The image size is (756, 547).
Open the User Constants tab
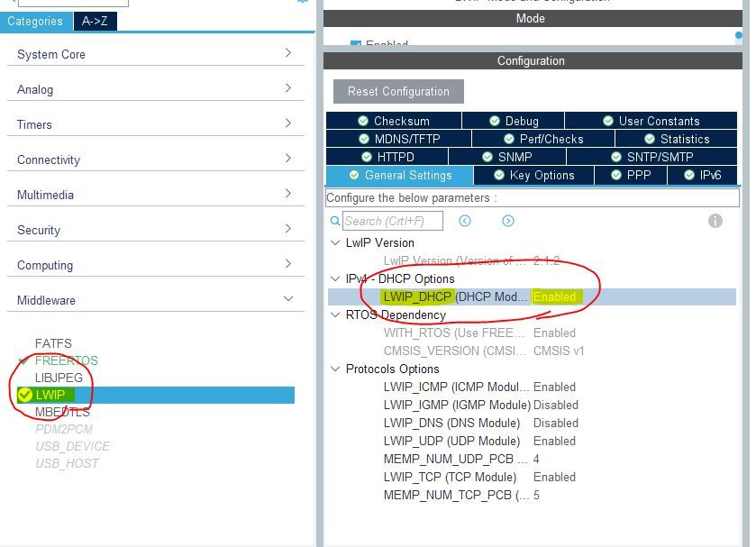coord(651,121)
